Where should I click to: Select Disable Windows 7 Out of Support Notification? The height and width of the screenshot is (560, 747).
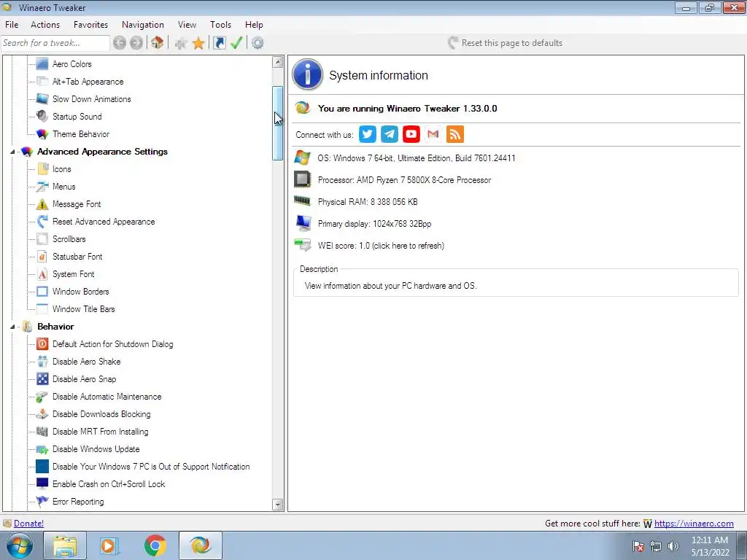coord(151,467)
